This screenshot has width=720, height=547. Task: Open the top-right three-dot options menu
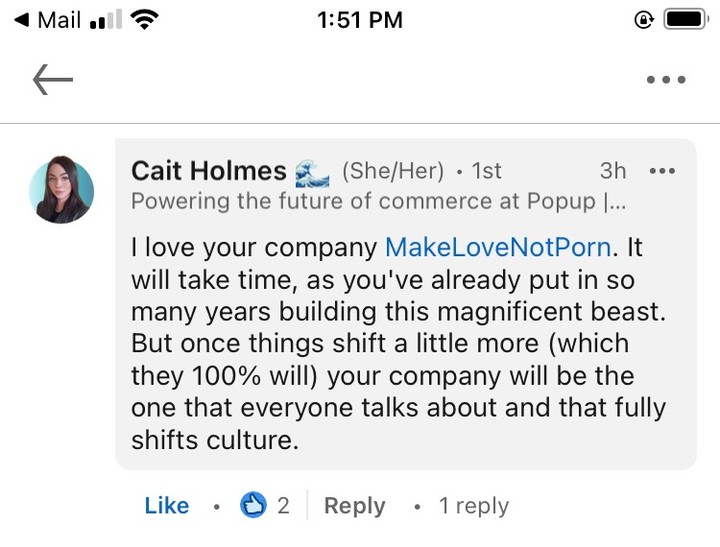665,80
